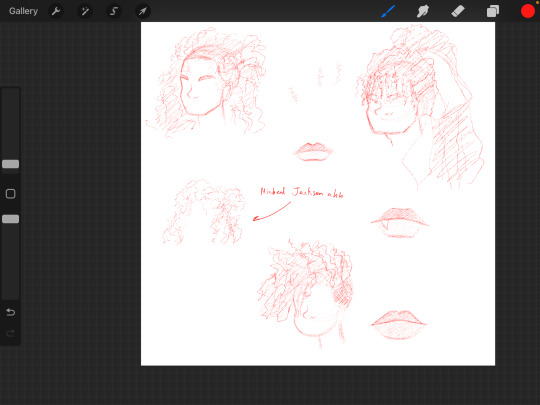Activate the Transform arrow tool

click(143, 11)
